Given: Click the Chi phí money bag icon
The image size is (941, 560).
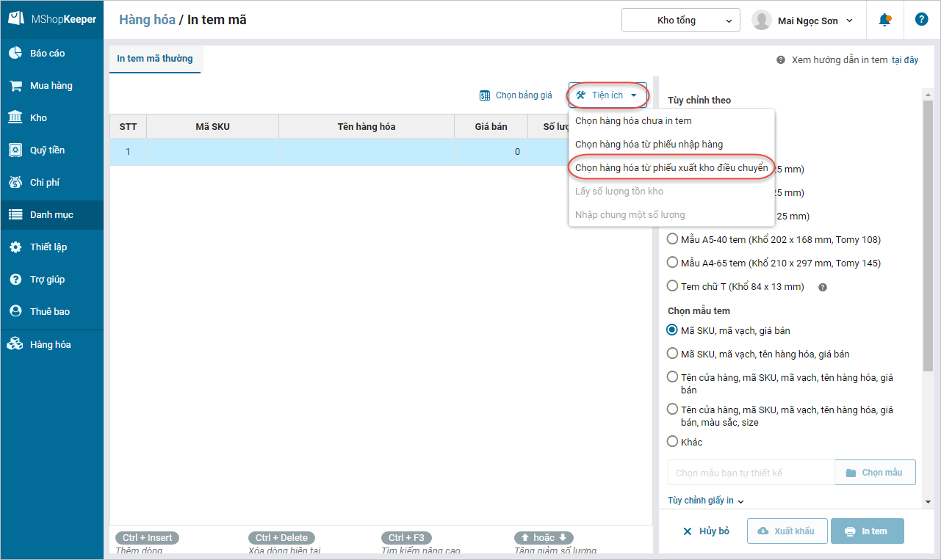Looking at the screenshot, I should 15,182.
